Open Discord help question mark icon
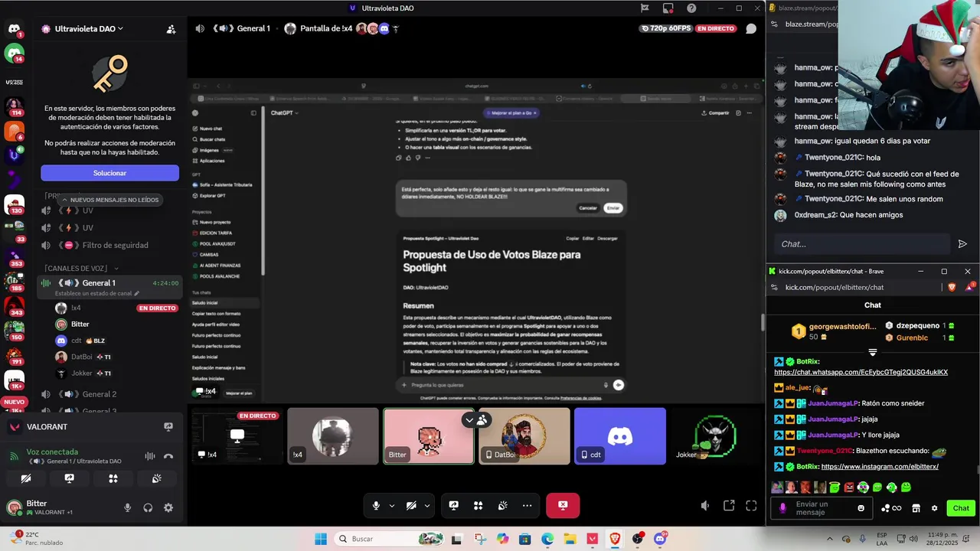The width and height of the screenshot is (980, 551). (x=691, y=8)
